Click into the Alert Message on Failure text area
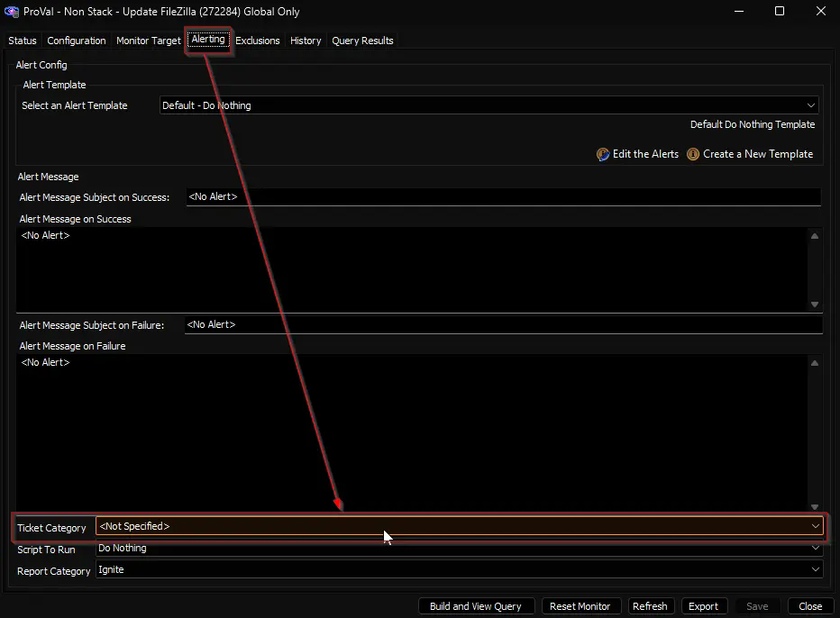840x618 pixels. click(x=411, y=432)
